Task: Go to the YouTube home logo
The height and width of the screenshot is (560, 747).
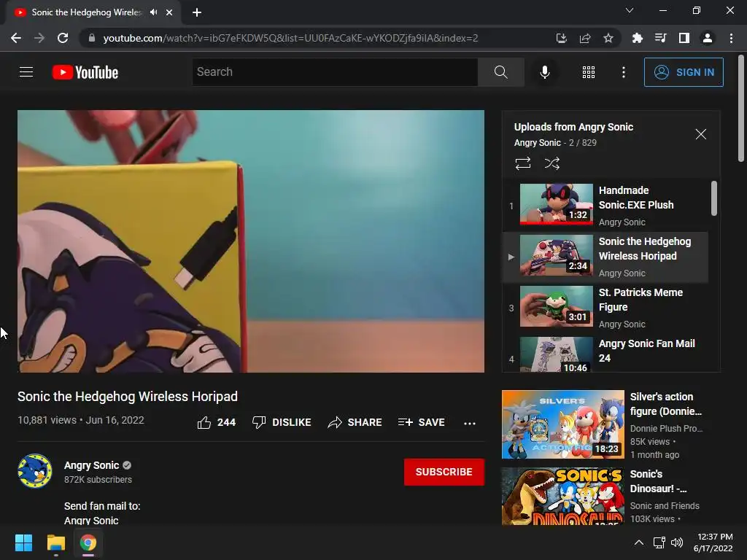Action: click(x=85, y=72)
